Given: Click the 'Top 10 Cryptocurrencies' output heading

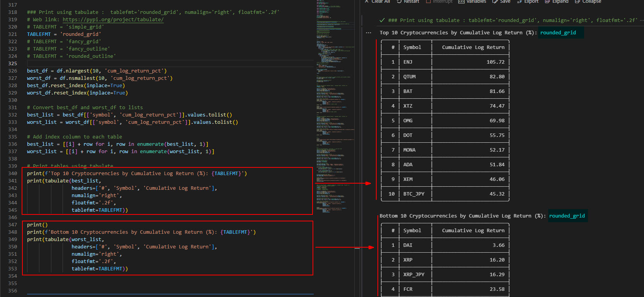Looking at the screenshot, I should (458, 33).
